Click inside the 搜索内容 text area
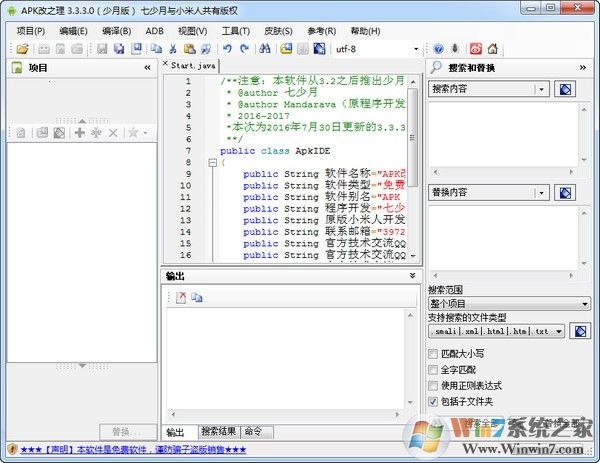 point(503,134)
